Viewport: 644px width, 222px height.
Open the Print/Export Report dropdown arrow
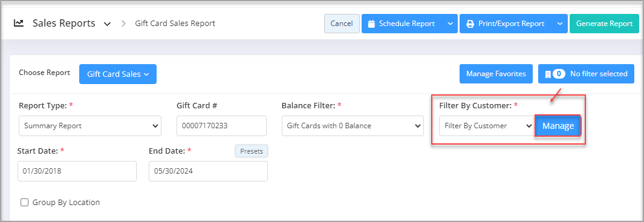(x=560, y=24)
